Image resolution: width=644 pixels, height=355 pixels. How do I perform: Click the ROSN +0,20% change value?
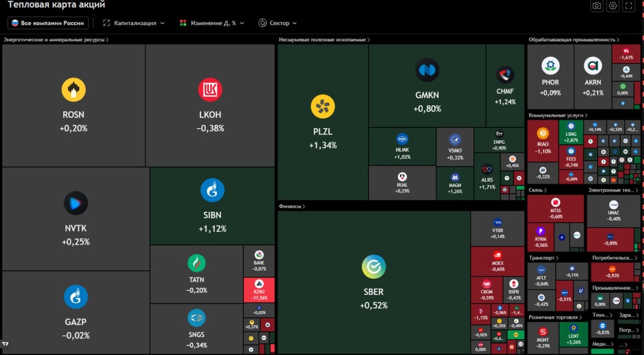[x=74, y=128]
